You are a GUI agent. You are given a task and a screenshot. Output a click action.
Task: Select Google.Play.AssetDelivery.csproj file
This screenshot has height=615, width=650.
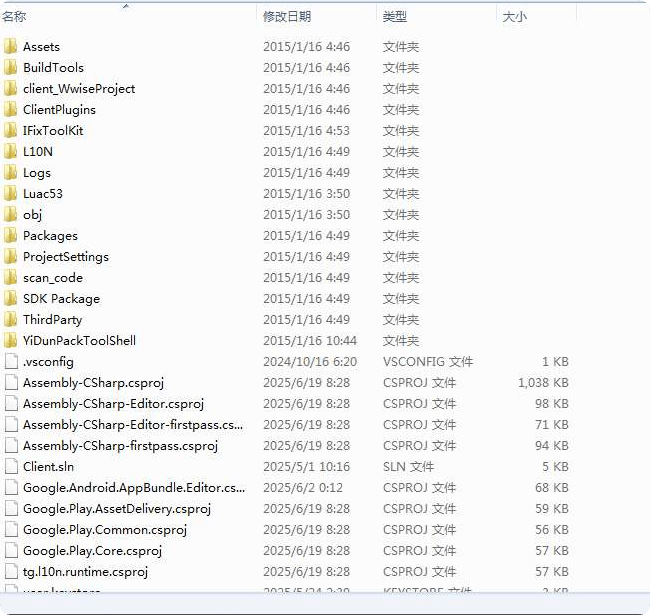click(x=117, y=509)
